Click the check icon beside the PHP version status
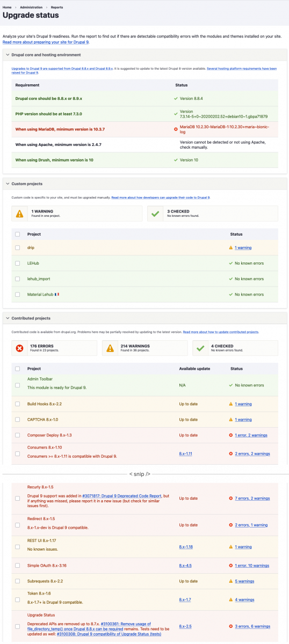The width and height of the screenshot is (289, 644). pyautogui.click(x=176, y=113)
